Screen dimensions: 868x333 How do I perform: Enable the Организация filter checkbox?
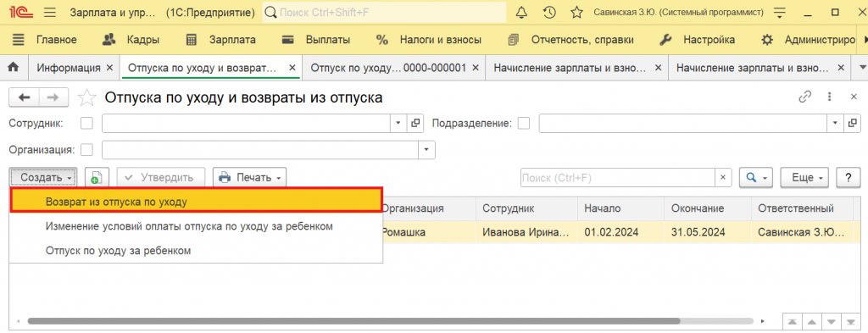[x=86, y=150]
